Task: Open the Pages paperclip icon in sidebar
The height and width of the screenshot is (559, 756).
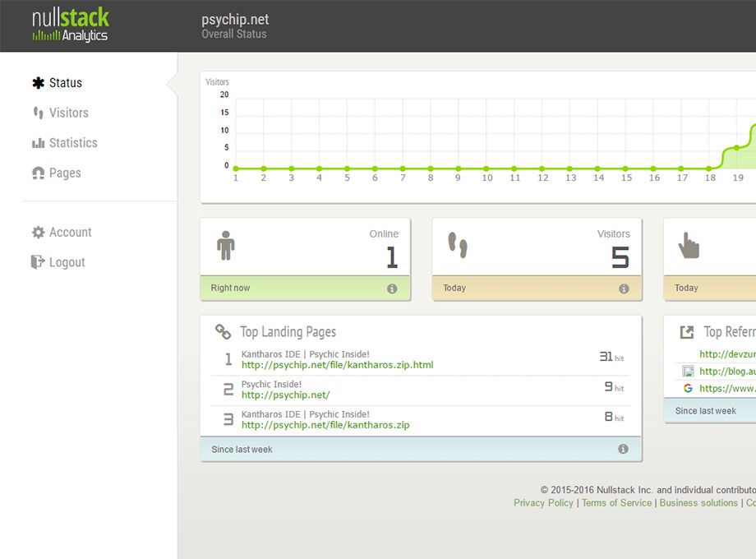Action: tap(36, 173)
